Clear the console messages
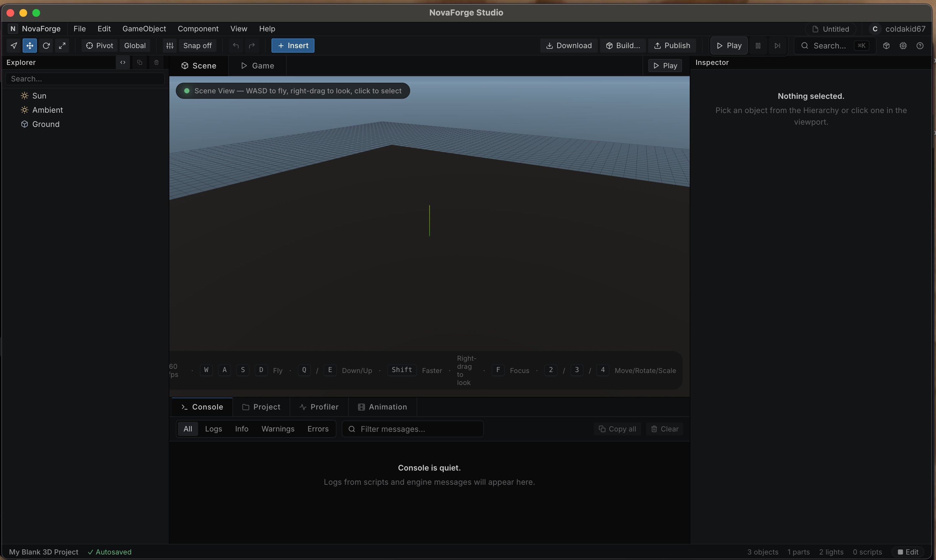936x560 pixels. click(x=665, y=429)
